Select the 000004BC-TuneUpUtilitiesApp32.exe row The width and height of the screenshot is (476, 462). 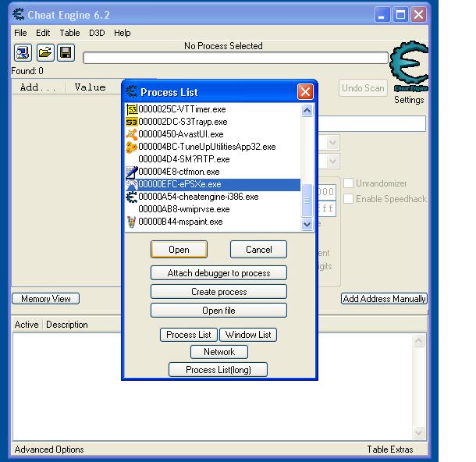point(213,147)
